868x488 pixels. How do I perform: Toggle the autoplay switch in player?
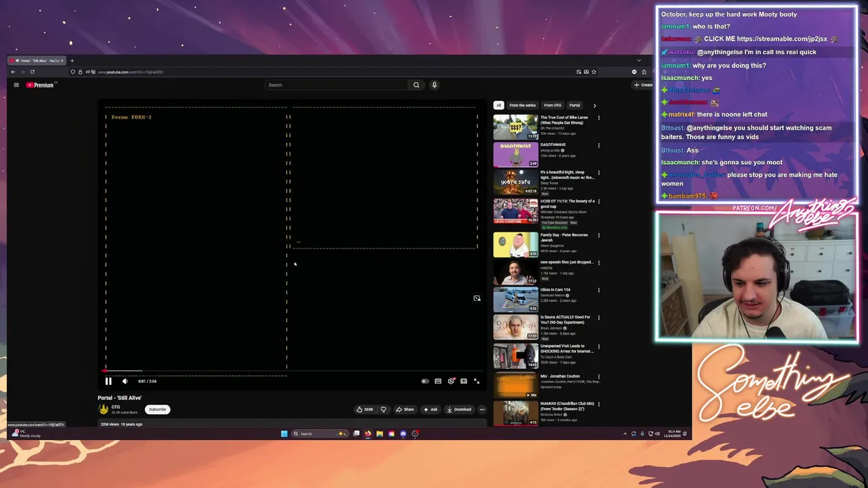point(425,381)
